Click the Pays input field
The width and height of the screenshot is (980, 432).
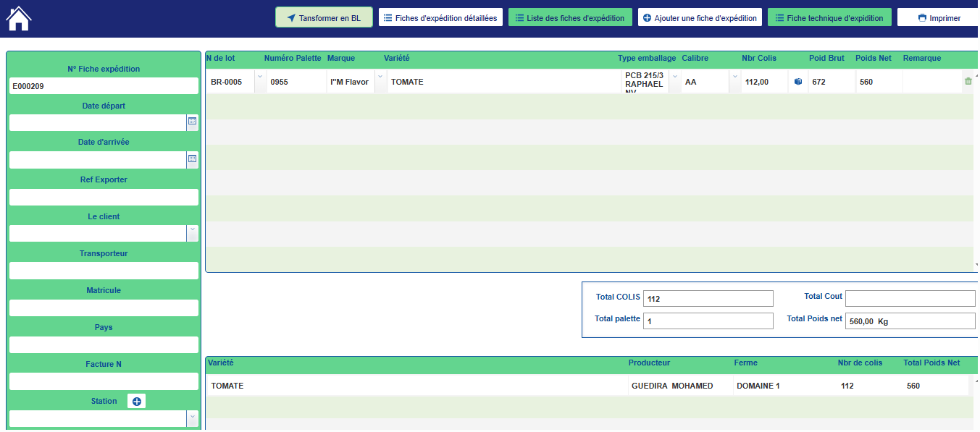104,344
